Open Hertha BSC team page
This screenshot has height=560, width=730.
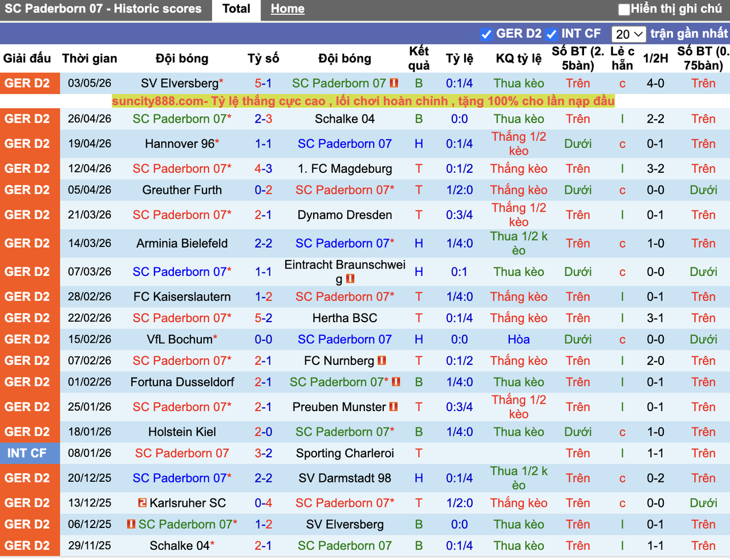coord(344,318)
